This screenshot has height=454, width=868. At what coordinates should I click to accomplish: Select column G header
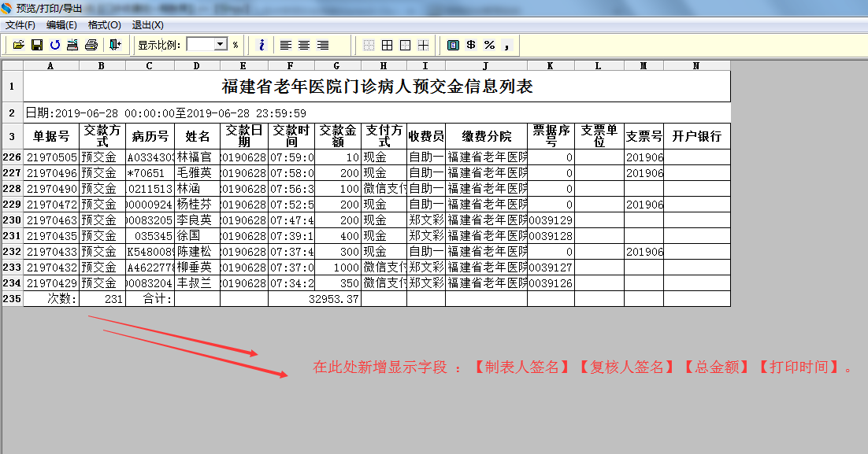tap(337, 66)
